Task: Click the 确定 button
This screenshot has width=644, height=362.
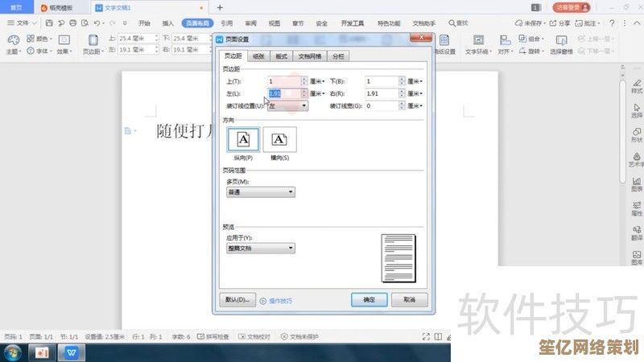Action: pos(369,299)
